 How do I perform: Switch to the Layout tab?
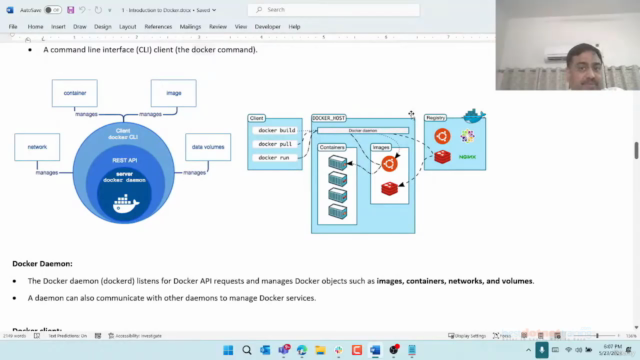128,27
